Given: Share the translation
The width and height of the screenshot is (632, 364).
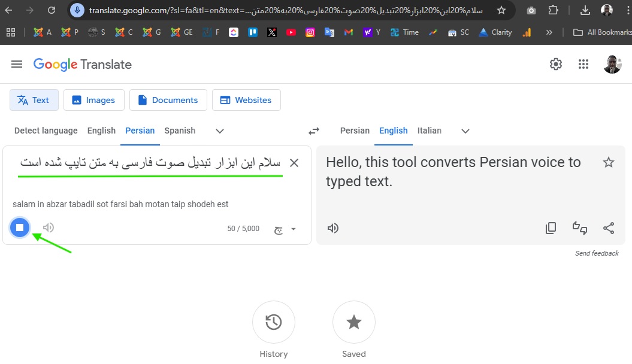Looking at the screenshot, I should (609, 228).
